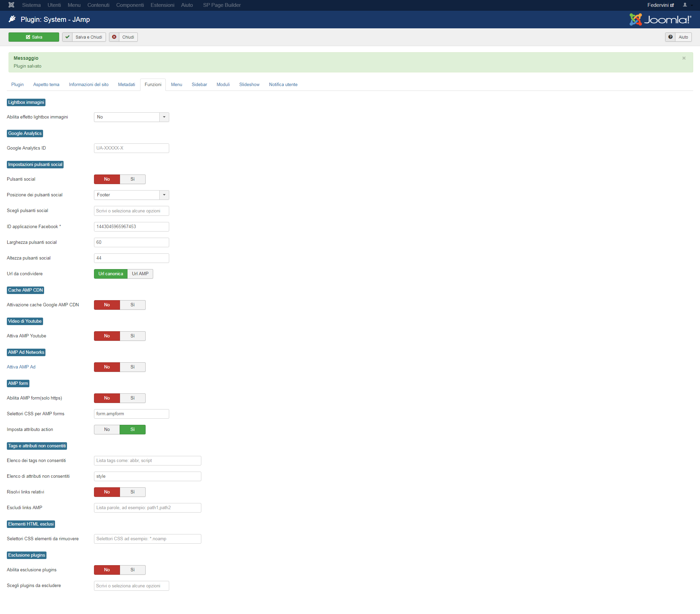Enable Pulsanti social with Sì
The width and height of the screenshot is (700, 614).
click(133, 179)
